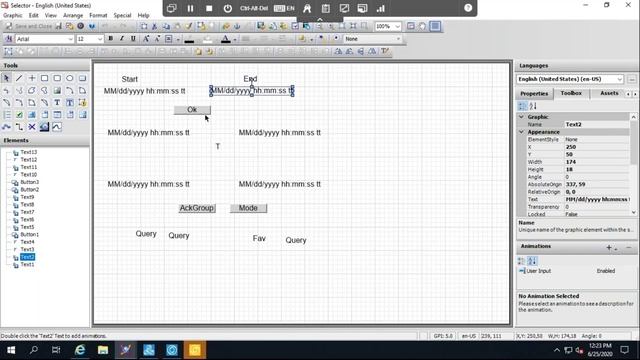Toggle Underline formatting

click(x=133, y=39)
